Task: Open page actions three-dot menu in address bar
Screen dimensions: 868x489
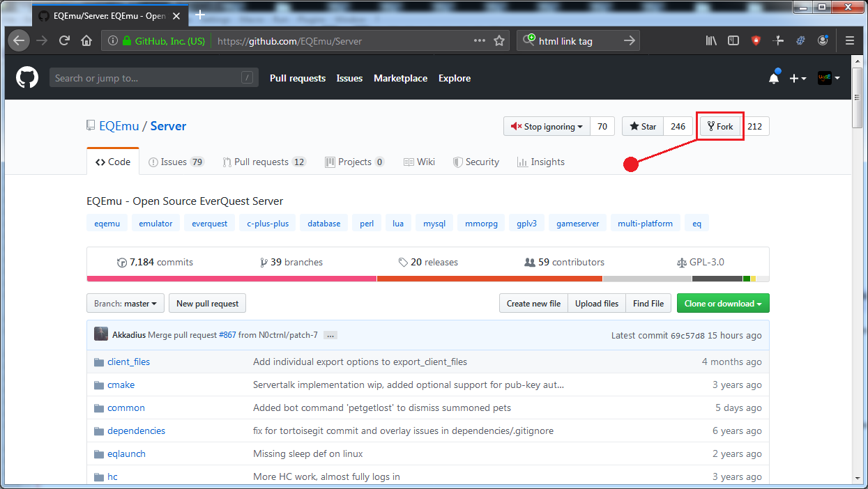Action: 480,41
